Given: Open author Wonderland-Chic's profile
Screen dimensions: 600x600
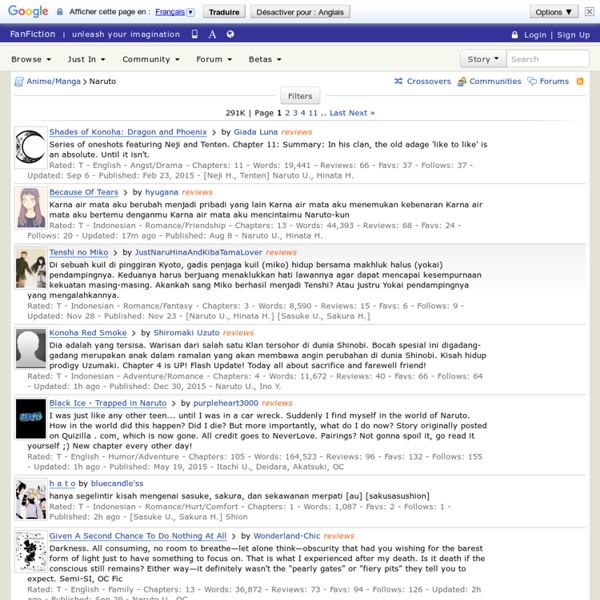Looking at the screenshot, I should 287,536.
